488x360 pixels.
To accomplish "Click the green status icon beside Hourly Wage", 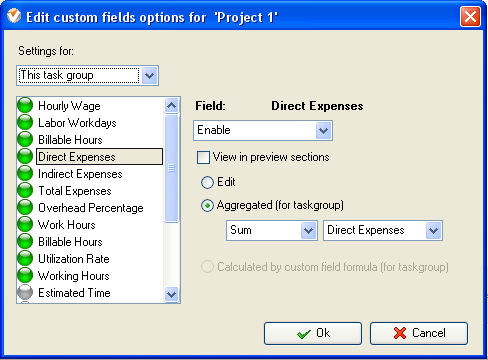I will tap(25, 105).
